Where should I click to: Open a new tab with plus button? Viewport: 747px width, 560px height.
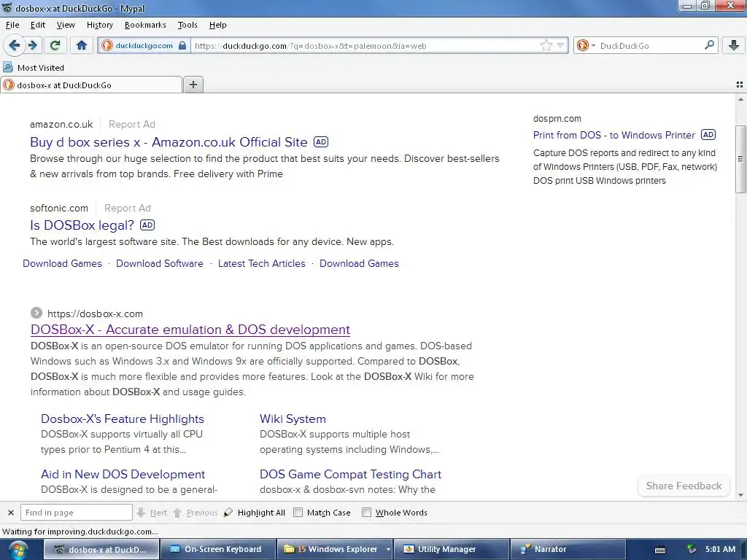tap(193, 85)
